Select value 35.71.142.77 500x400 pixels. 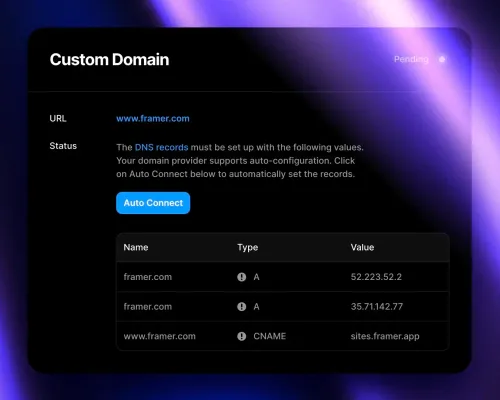coord(377,307)
